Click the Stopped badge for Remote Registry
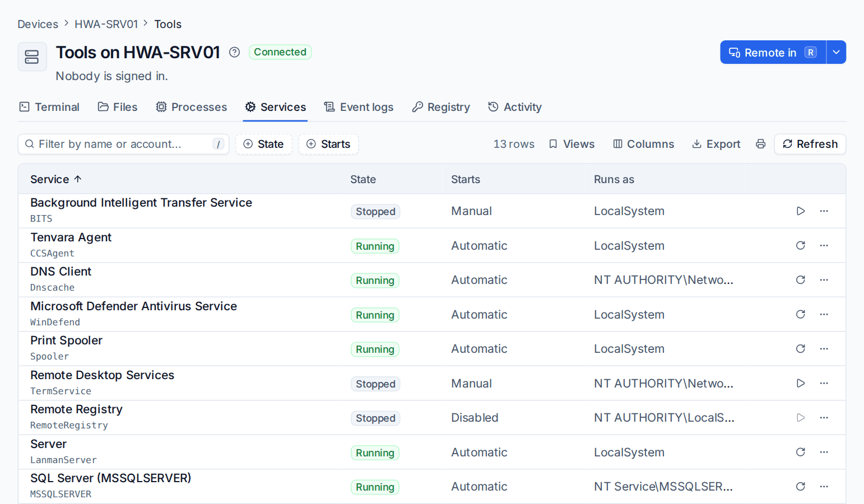The width and height of the screenshot is (864, 504). 375,418
